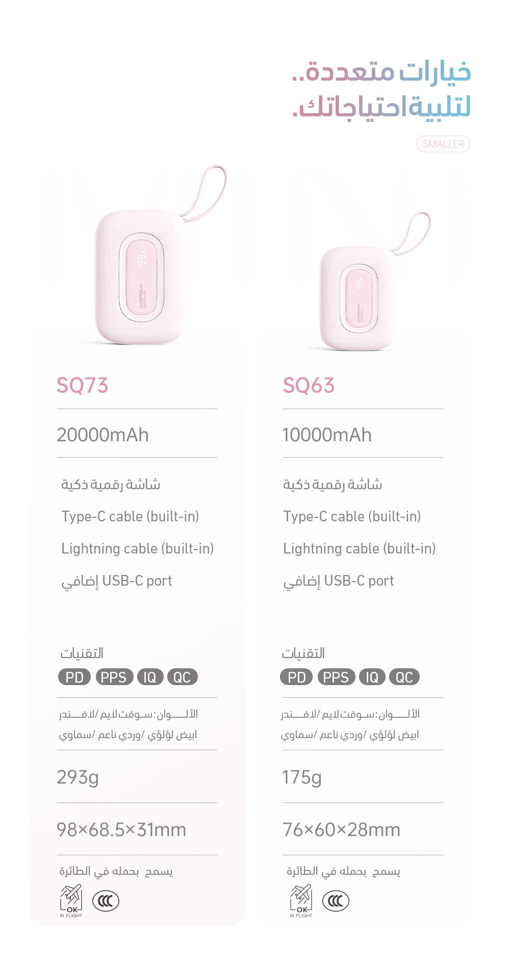Click the QC badge under SQ73

[182, 677]
